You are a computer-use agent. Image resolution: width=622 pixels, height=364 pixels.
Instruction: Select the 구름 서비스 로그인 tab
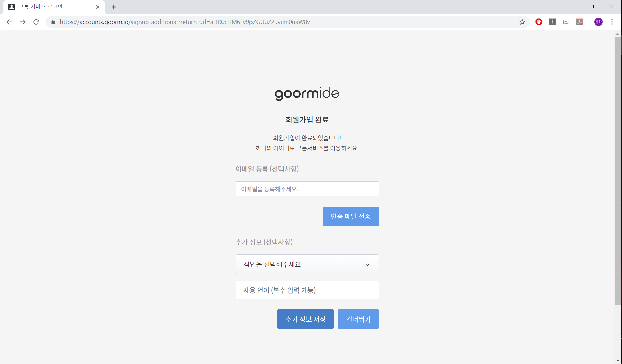(54, 7)
